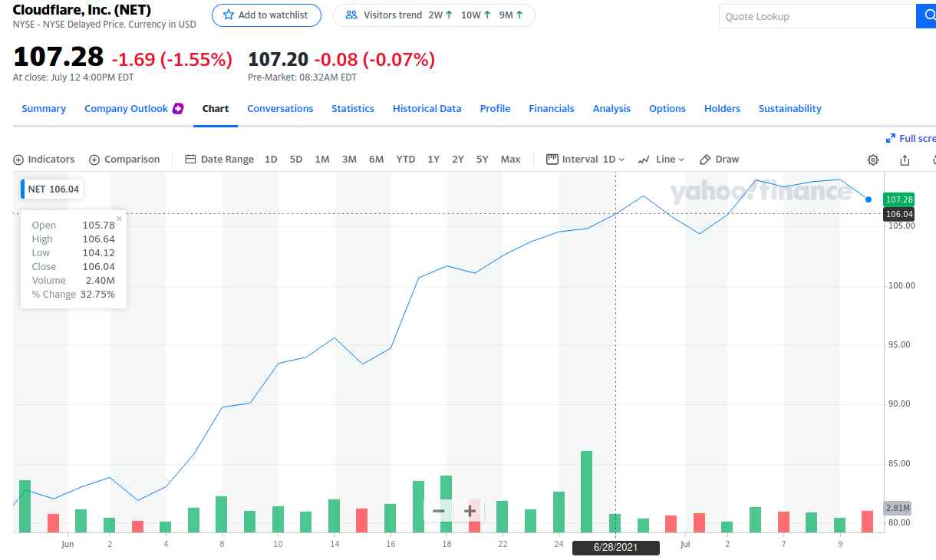
Task: Select the 1M range
Action: (322, 160)
